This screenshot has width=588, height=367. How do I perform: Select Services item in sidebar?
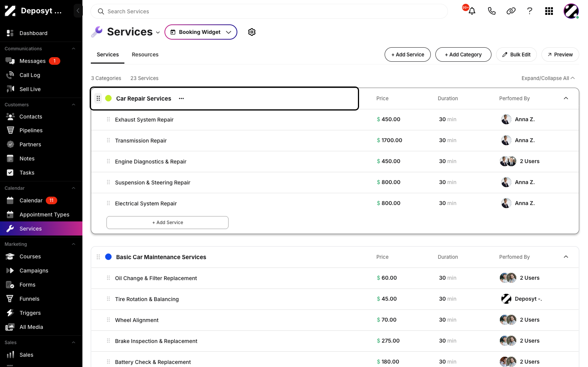pyautogui.click(x=41, y=229)
